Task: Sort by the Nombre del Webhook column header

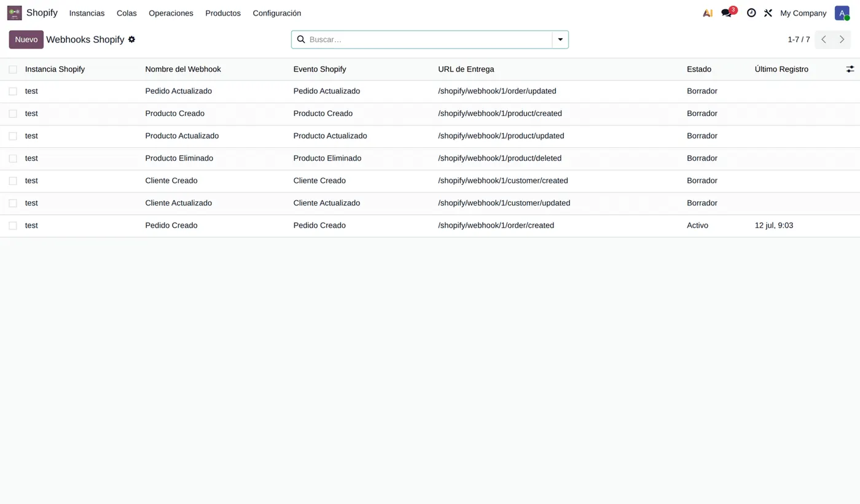Action: click(183, 69)
